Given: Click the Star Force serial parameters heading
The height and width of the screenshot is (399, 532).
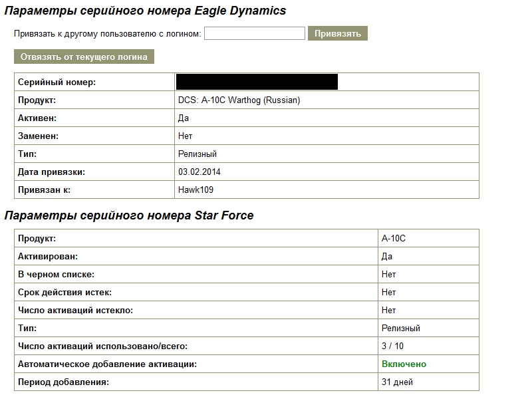Looking at the screenshot, I should (129, 215).
